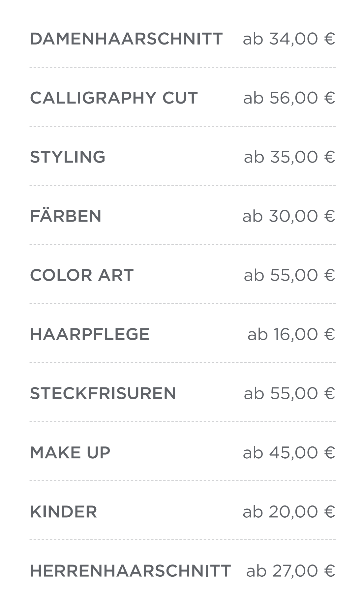Screen dimensions: 364x610
Task: Click the 'ab 45,00 €' price
Action: tap(289, 452)
